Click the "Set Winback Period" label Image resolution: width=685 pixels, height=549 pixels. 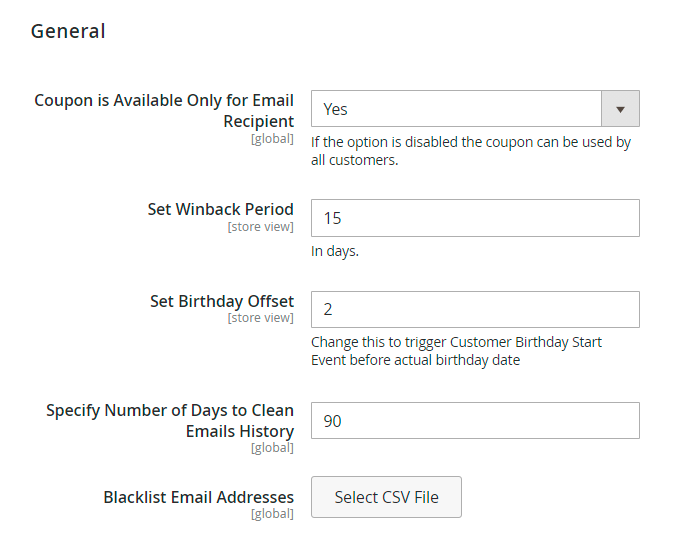click(221, 209)
